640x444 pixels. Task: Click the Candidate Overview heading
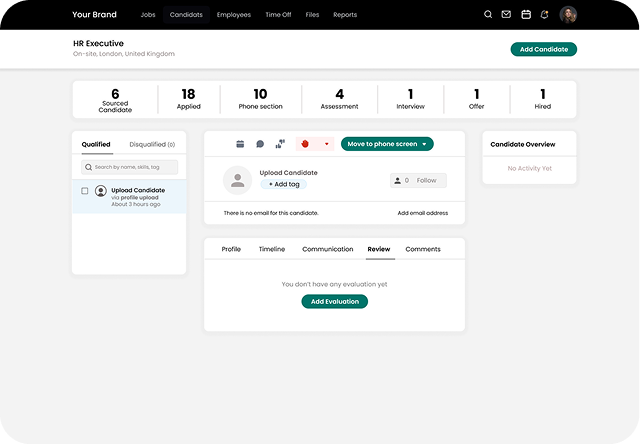523,144
